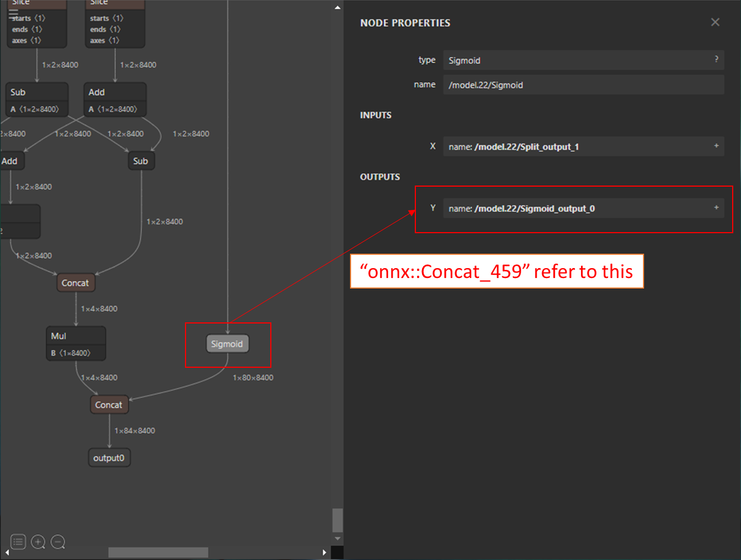Select the Sigmoid node in the graph
741x560 pixels.
227,344
